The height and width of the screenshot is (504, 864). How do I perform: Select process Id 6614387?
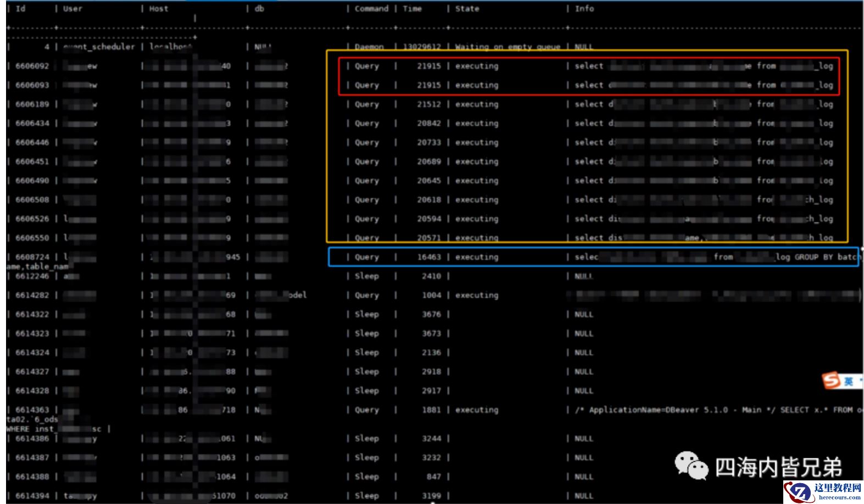[32, 457]
